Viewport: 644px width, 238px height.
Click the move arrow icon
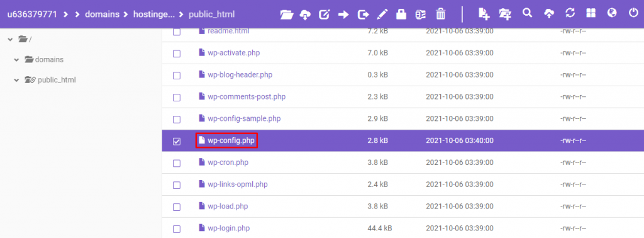343,15
